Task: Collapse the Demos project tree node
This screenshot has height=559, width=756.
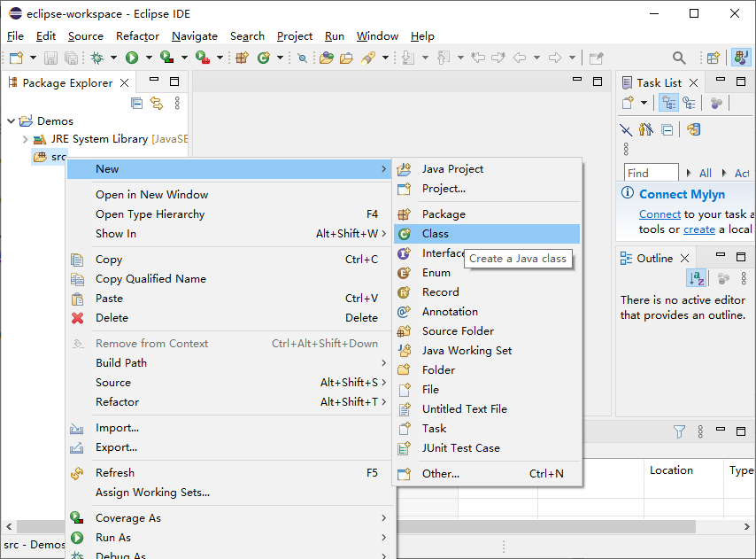Action: point(12,121)
